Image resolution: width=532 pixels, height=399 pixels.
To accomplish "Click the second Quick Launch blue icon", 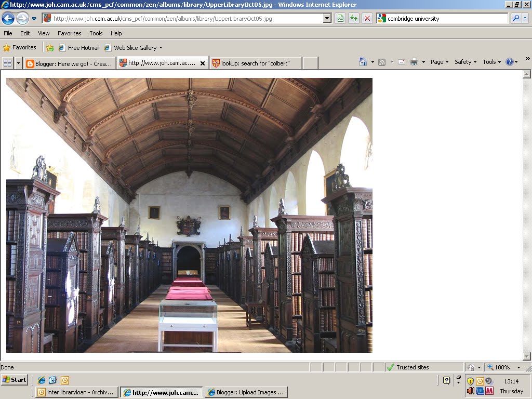I will [x=53, y=380].
